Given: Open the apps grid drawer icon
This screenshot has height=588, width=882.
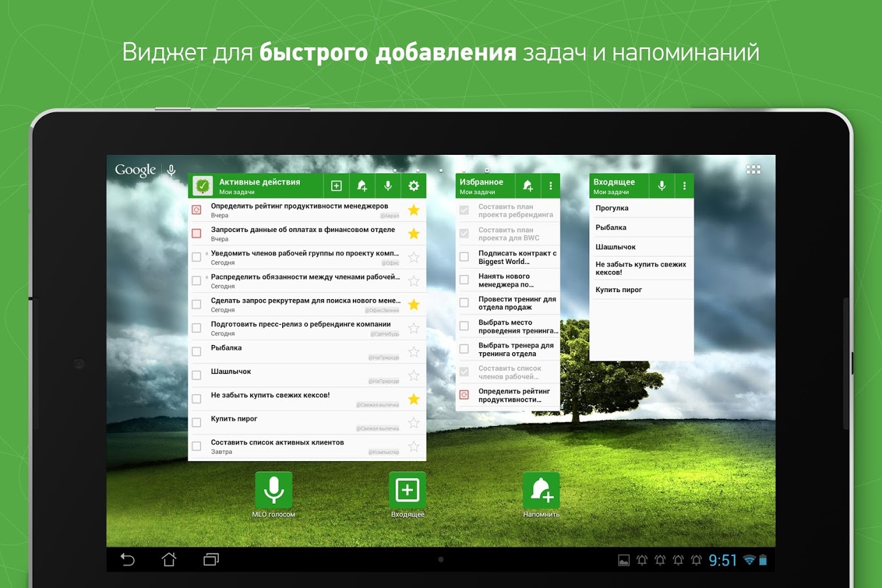Looking at the screenshot, I should [x=753, y=170].
